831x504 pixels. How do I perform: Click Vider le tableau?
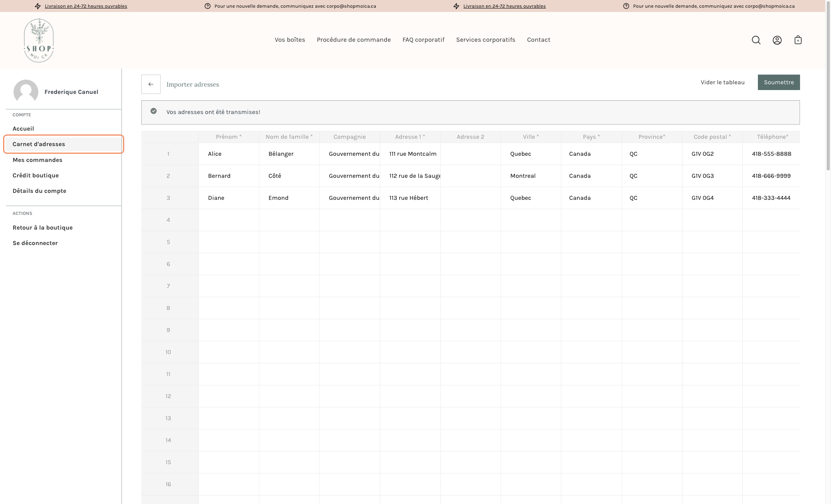pyautogui.click(x=723, y=82)
